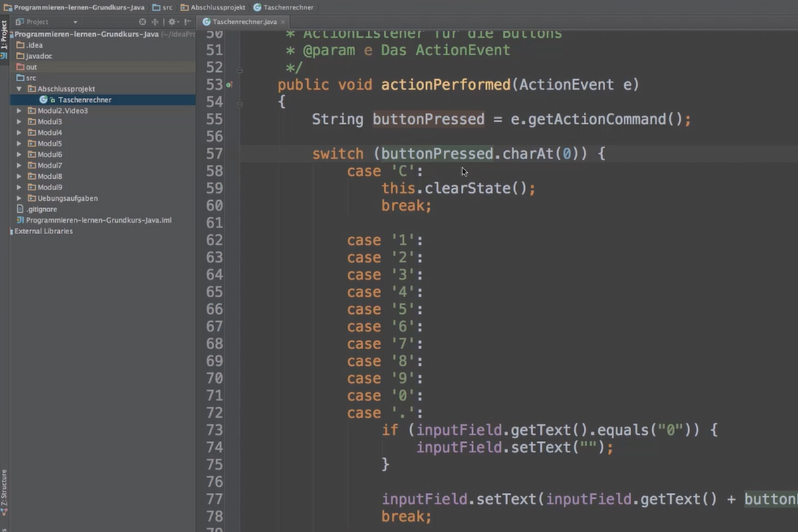Image resolution: width=798 pixels, height=532 pixels.
Task: Select the External Libraries row
Action: pyautogui.click(x=103, y=231)
